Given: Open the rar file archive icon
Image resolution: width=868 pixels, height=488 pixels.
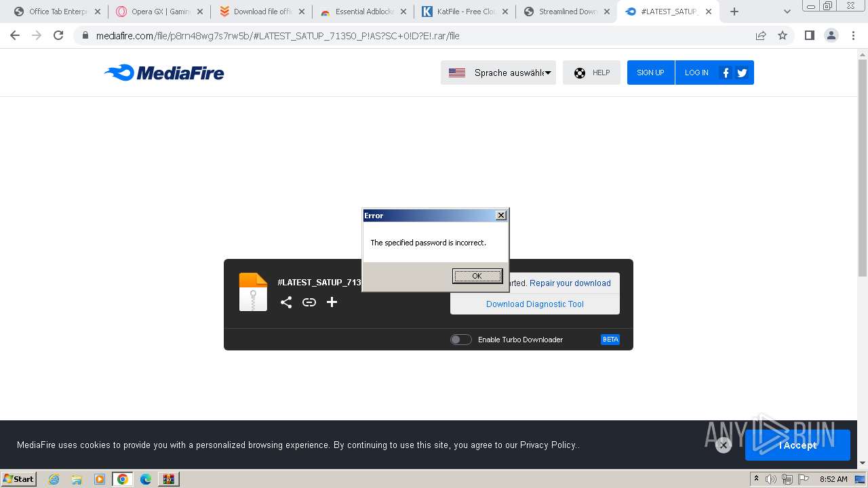Looking at the screenshot, I should point(253,292).
